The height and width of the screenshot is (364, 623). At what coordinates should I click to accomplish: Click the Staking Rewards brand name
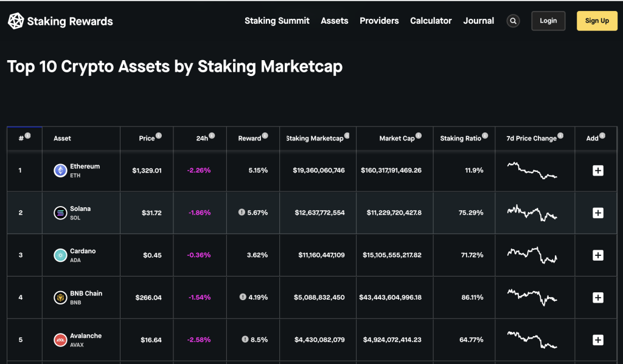coord(70,21)
